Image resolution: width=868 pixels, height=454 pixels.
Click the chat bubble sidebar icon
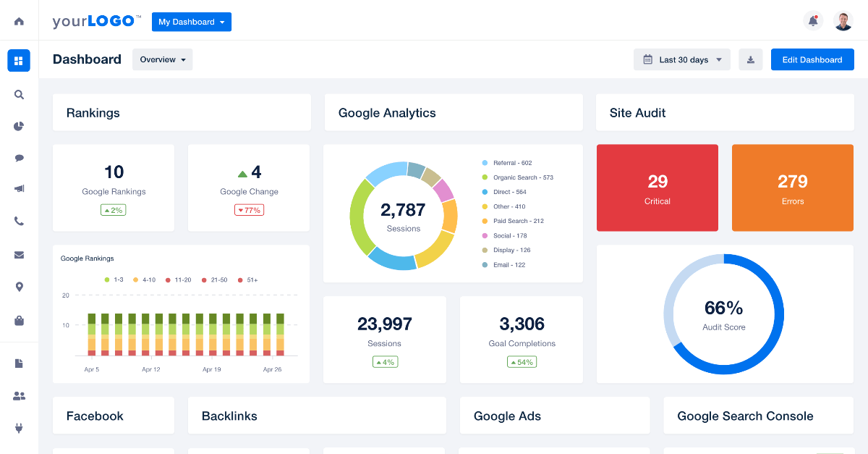pos(19,158)
